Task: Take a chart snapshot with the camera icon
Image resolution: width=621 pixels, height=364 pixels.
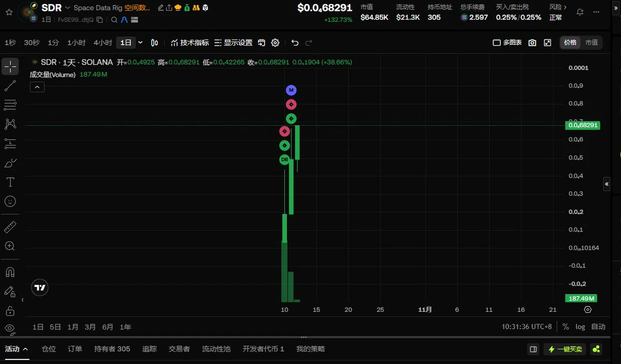Action: [x=532, y=43]
